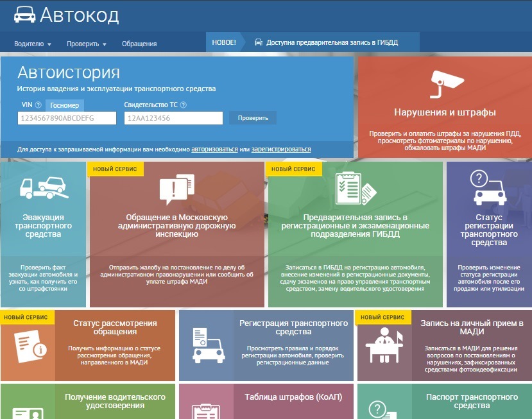The width and height of the screenshot is (532, 419).
Task: Click the clipboard checklist icon
Action: pos(356,189)
